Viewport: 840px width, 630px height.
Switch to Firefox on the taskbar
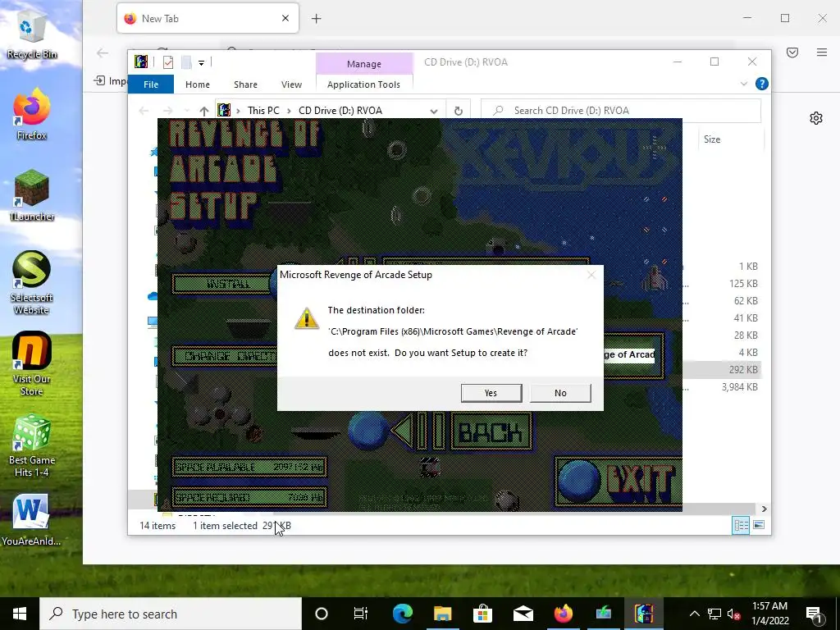(x=563, y=614)
